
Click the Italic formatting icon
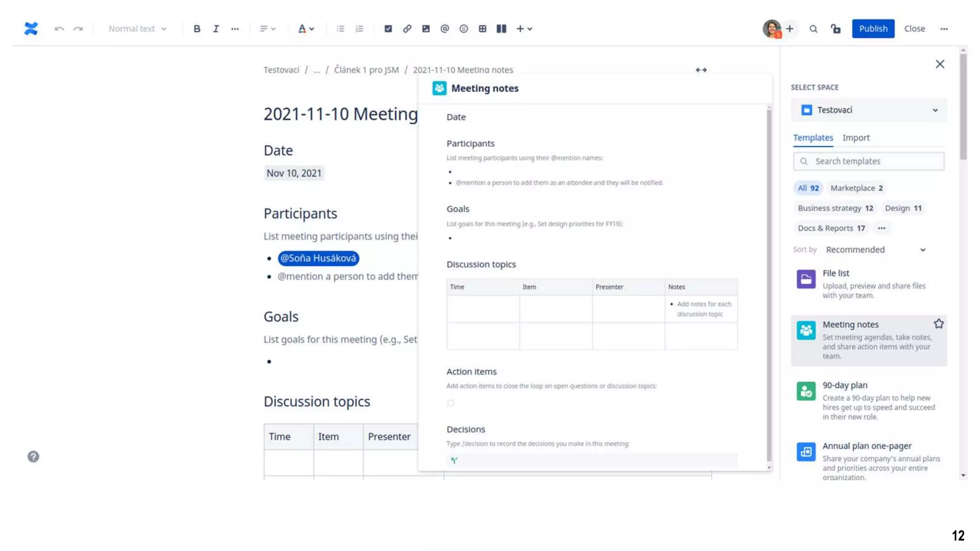tap(216, 29)
